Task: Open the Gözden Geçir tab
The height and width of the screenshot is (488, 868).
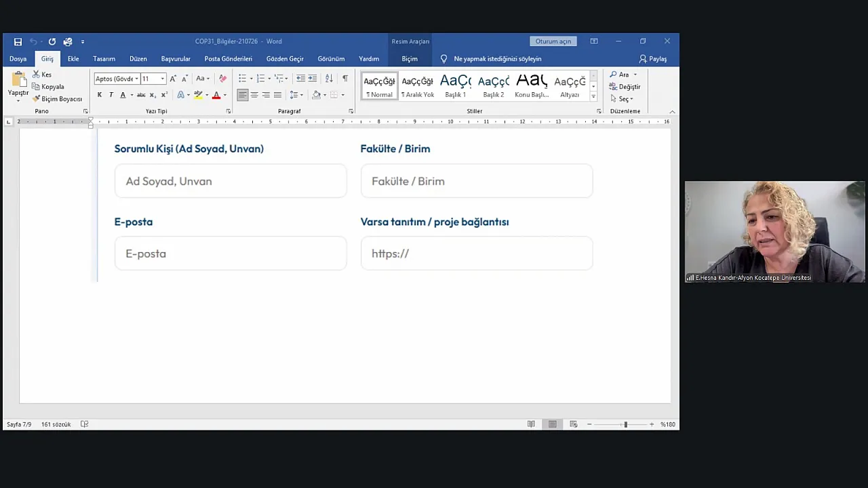Action: [285, 59]
